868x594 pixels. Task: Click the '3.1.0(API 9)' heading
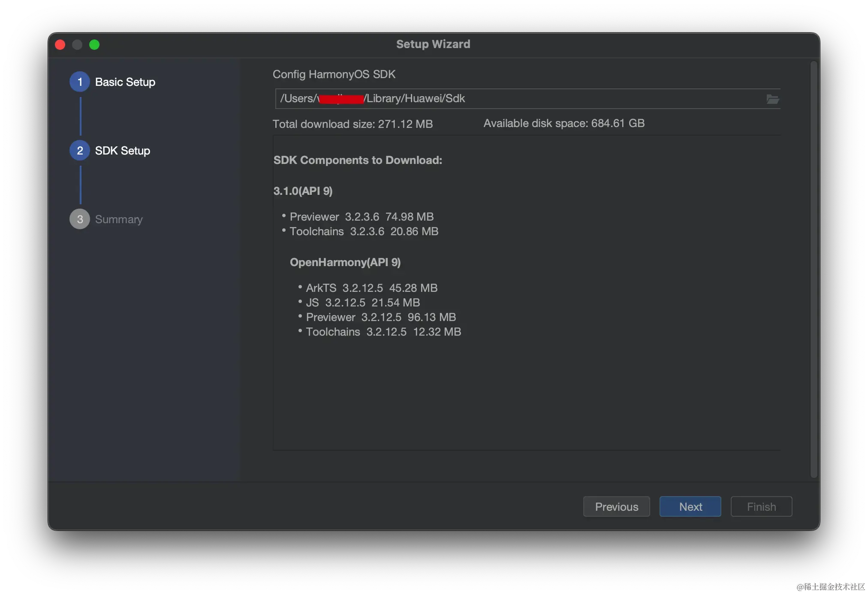303,191
